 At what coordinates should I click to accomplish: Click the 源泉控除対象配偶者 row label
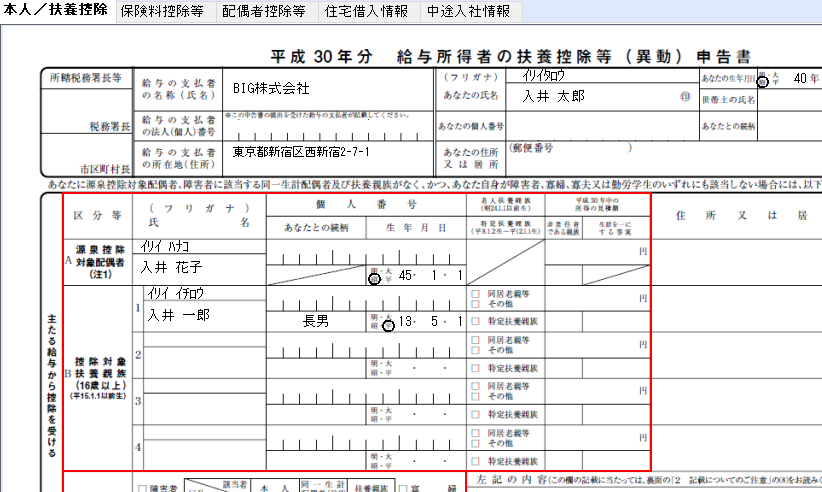(x=98, y=262)
